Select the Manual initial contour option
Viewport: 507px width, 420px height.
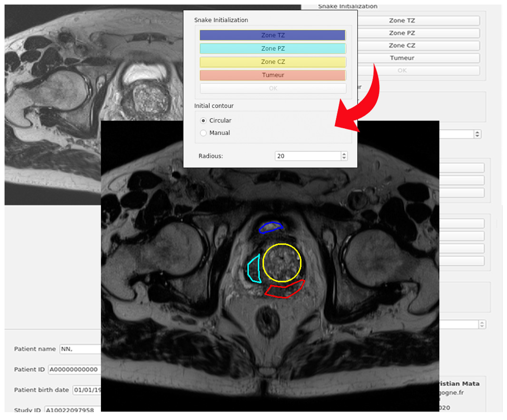203,133
